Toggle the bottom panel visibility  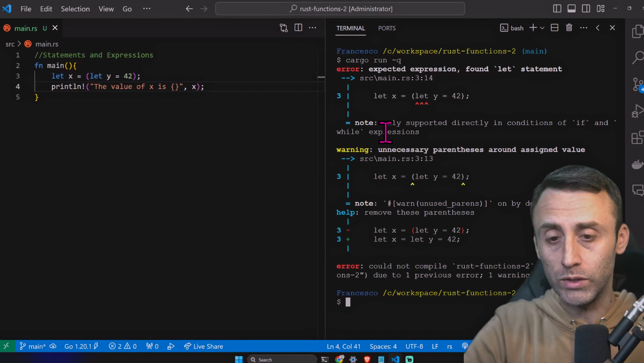pyautogui.click(x=572, y=9)
